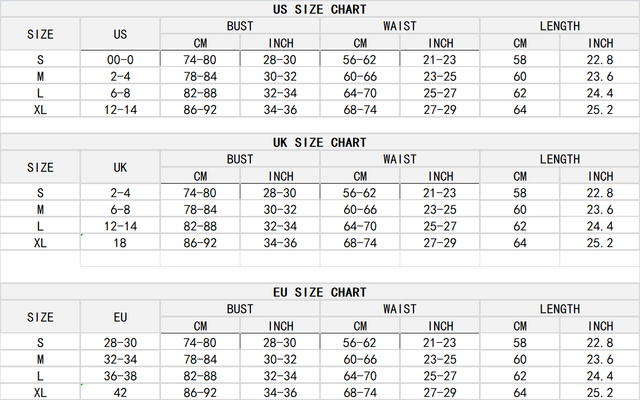The height and width of the screenshot is (400, 640).
Task: Select the "18" UK size cell
Action: pyautogui.click(x=121, y=243)
